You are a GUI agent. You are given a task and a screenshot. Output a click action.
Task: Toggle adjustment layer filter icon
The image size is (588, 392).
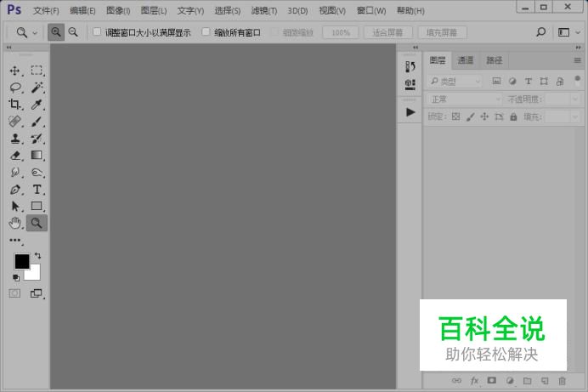click(512, 81)
